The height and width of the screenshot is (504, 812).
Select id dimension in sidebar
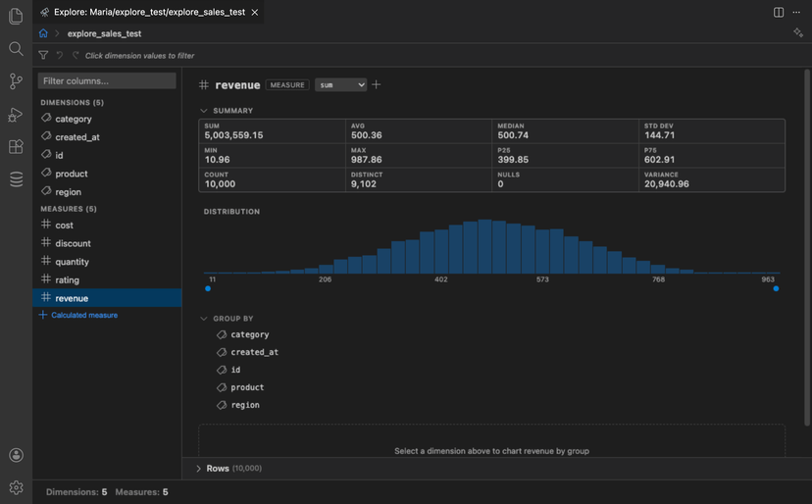[x=107, y=155]
